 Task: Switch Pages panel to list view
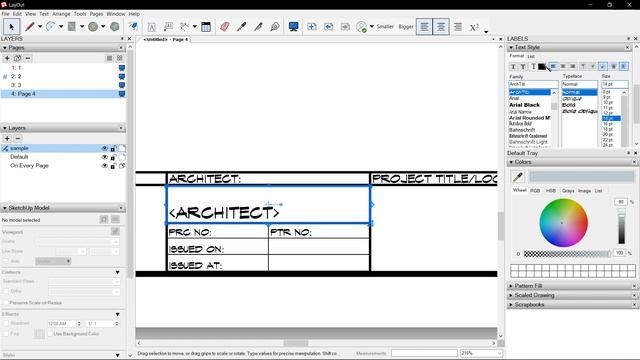click(x=109, y=58)
